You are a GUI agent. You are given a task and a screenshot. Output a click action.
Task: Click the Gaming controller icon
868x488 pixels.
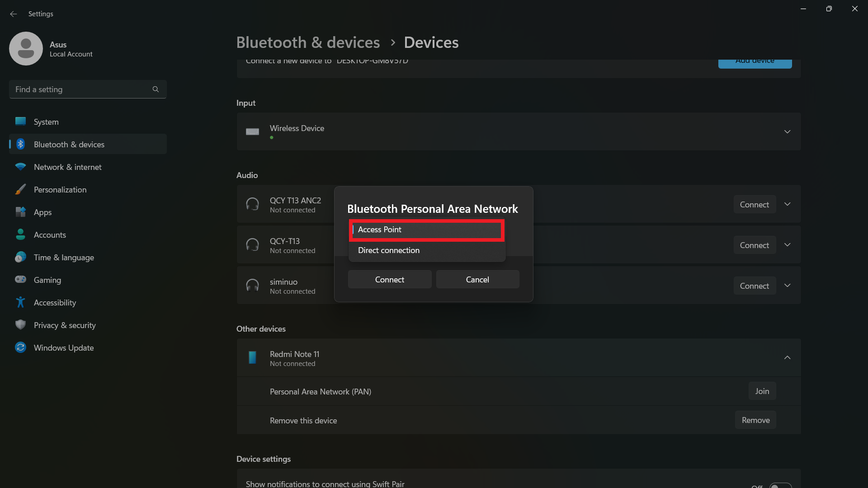(20, 279)
